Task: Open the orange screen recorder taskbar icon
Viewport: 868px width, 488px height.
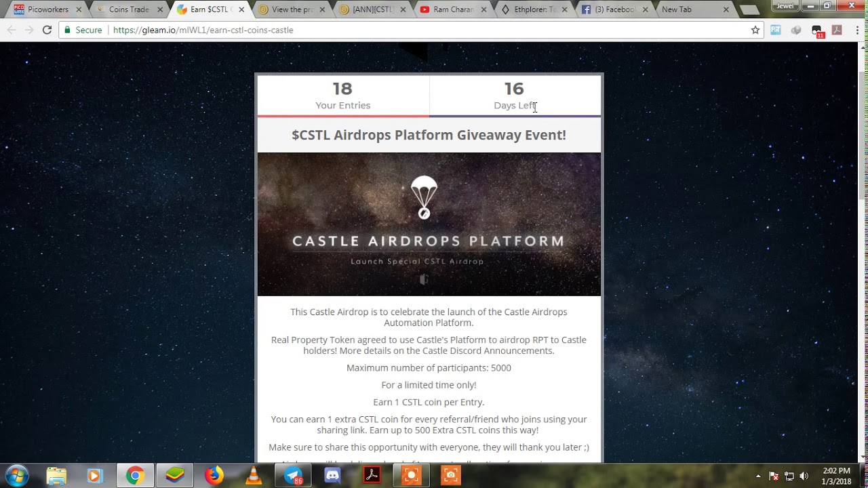Action: pyautogui.click(x=411, y=476)
